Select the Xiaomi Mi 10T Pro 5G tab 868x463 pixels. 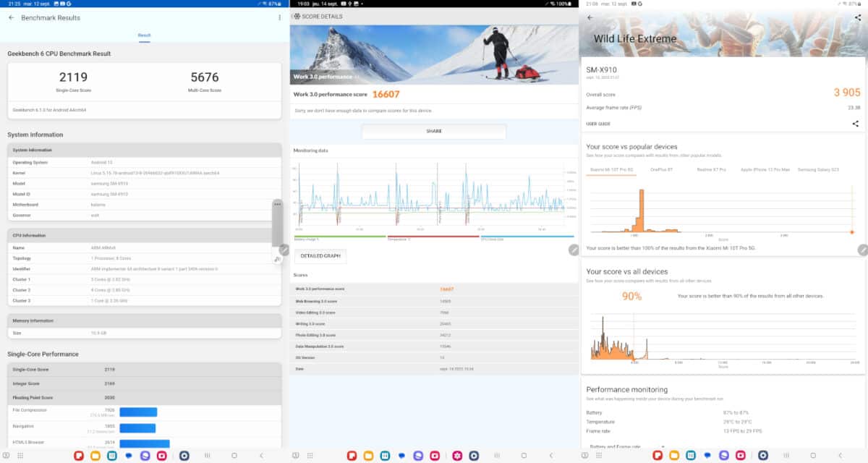611,169
